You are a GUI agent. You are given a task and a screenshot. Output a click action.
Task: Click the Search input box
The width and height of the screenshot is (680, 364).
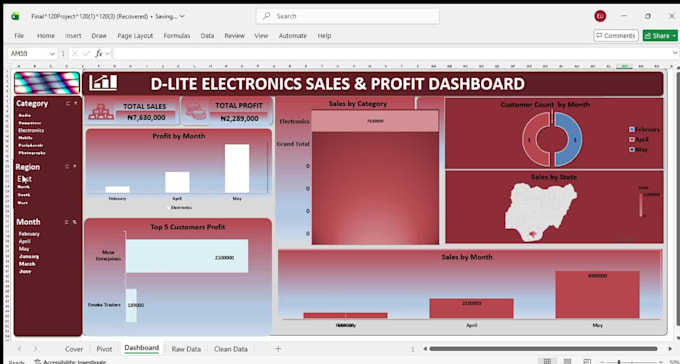(348, 16)
